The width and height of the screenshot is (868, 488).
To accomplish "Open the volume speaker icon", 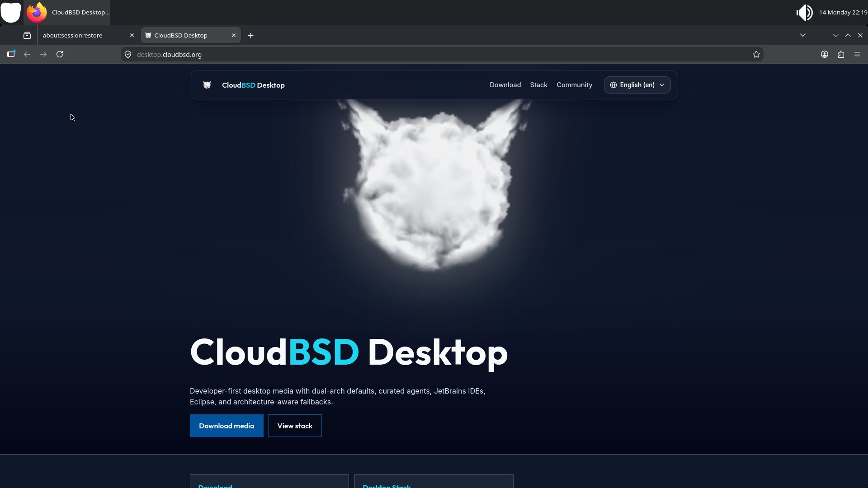I will pyautogui.click(x=804, y=12).
